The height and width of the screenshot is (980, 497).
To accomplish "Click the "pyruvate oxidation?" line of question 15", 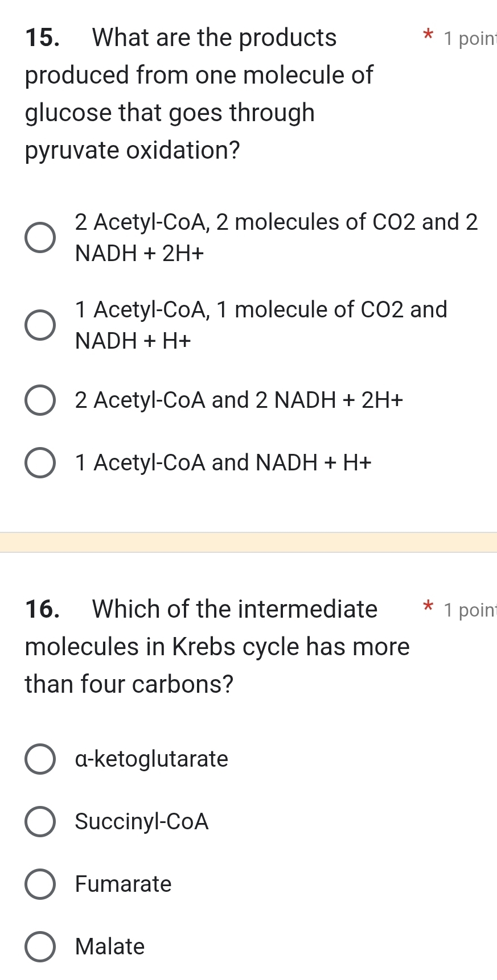I will tap(131, 150).
